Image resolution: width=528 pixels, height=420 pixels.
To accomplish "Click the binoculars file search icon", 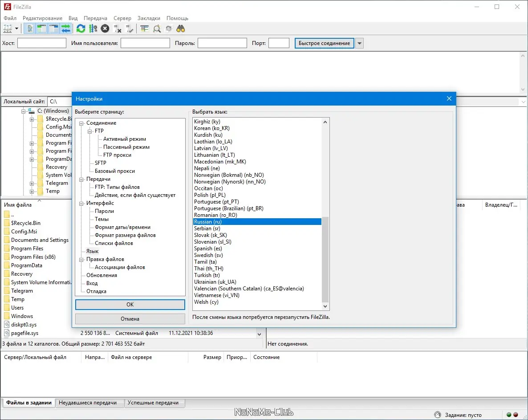I will [x=181, y=29].
